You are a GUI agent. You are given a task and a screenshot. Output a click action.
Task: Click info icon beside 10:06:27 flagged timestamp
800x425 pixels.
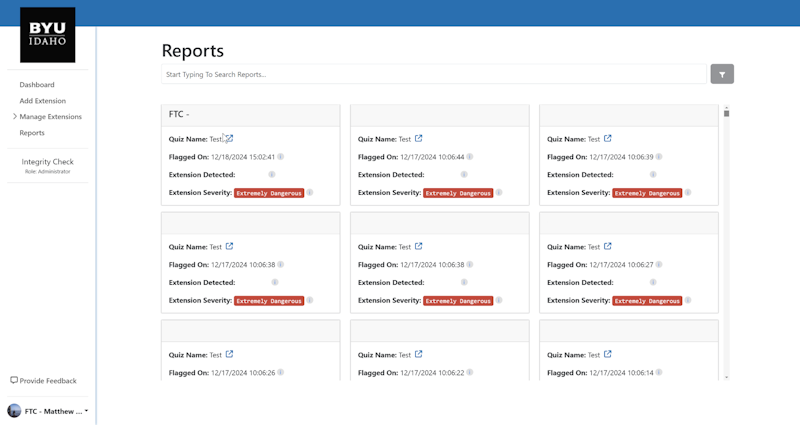[659, 265]
